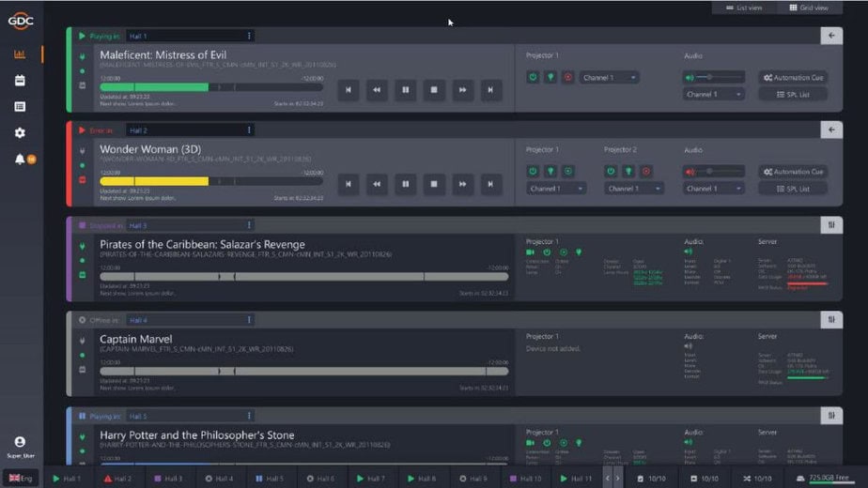
Task: Stop Wonder Woman playback in Hall 2
Action: [x=434, y=184]
